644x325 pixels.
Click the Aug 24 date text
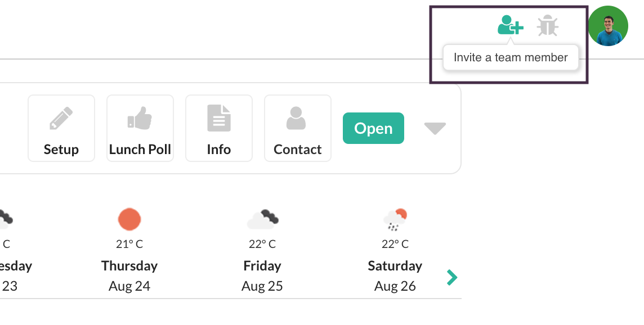pos(129,286)
